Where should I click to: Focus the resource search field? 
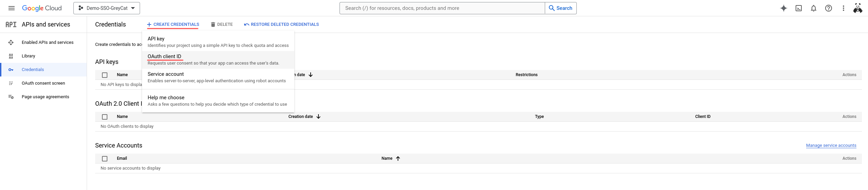coord(442,8)
